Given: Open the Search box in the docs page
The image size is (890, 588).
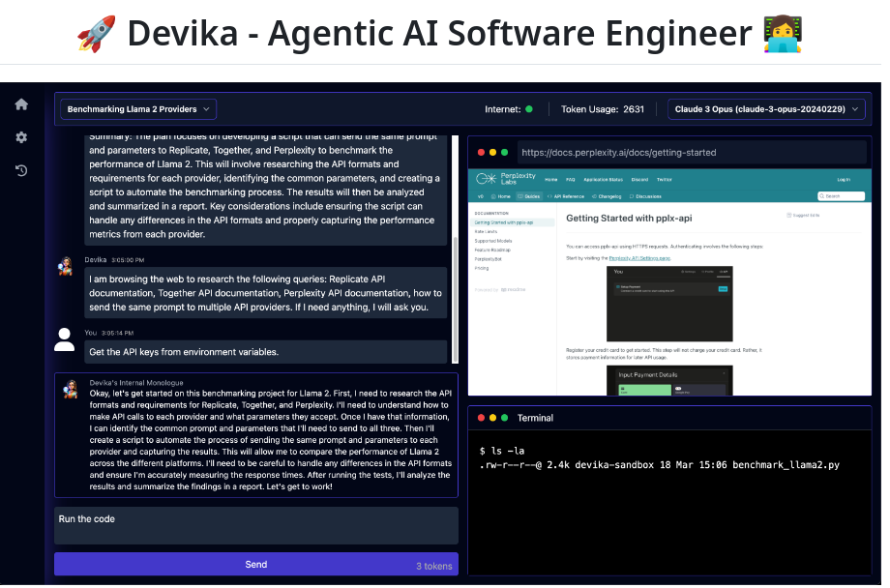Looking at the screenshot, I should click(x=840, y=196).
